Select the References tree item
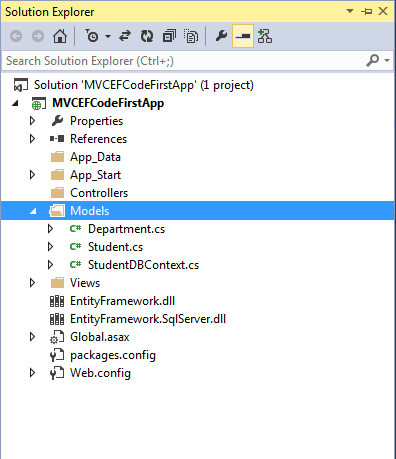 (98, 139)
